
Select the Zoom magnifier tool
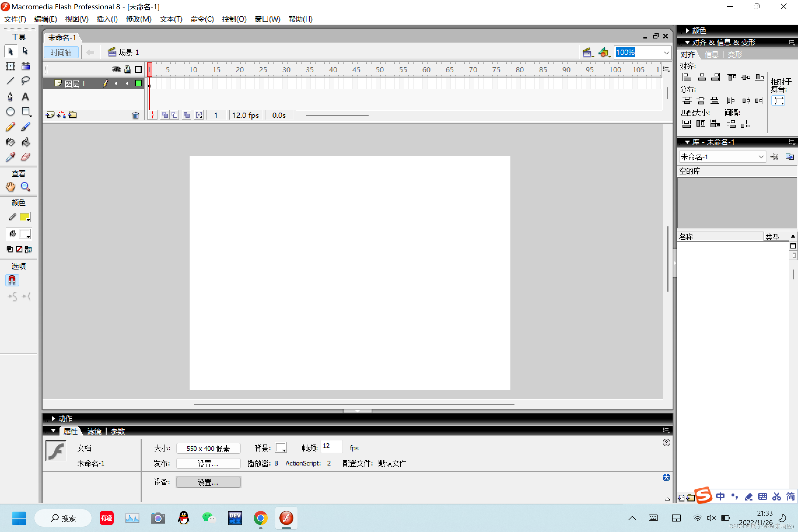click(25, 187)
